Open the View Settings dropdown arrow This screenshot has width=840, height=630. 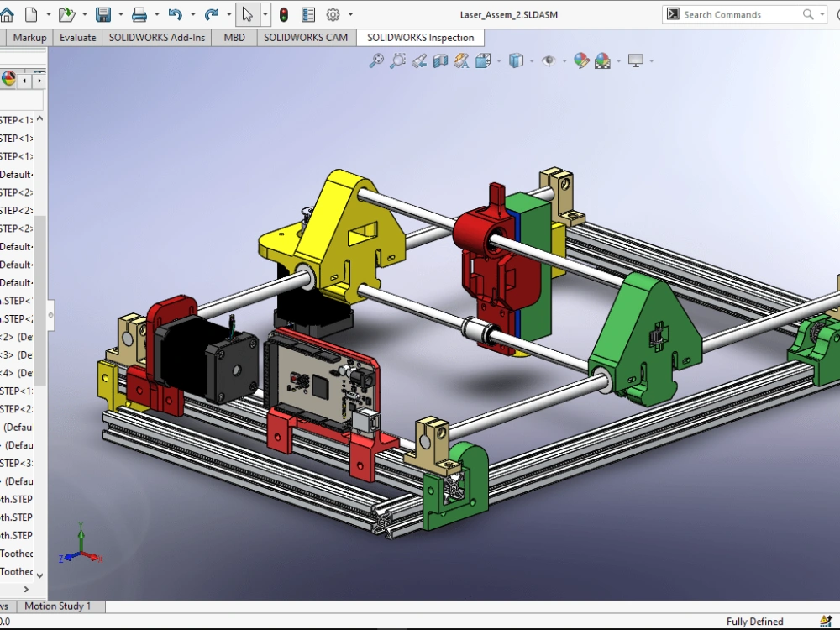tap(652, 60)
